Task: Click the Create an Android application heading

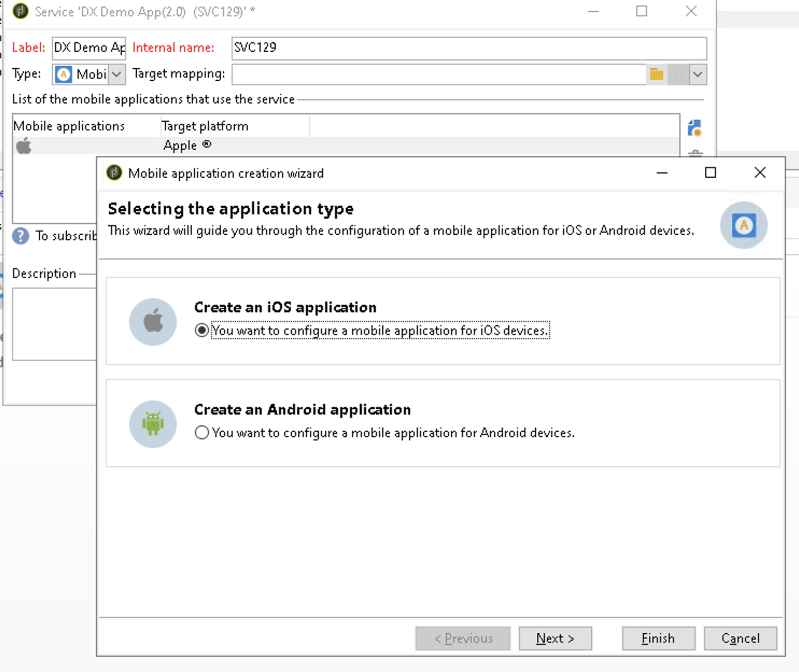Action: tap(303, 409)
